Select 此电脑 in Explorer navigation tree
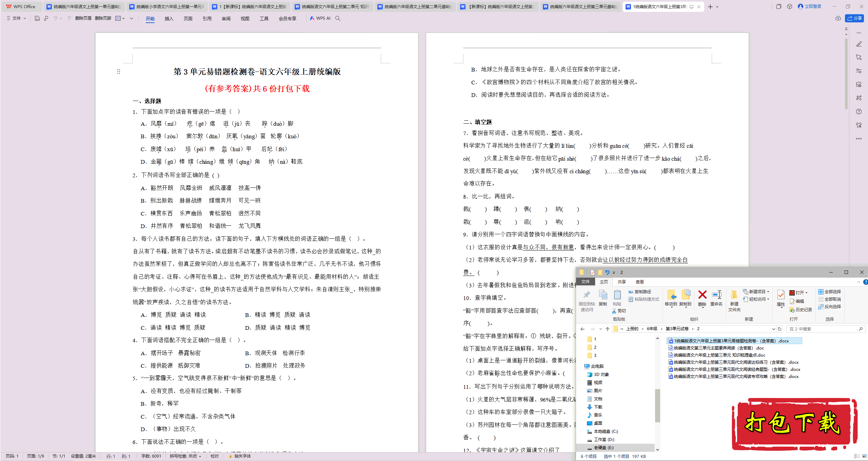The image size is (868, 461). pyautogui.click(x=594, y=366)
